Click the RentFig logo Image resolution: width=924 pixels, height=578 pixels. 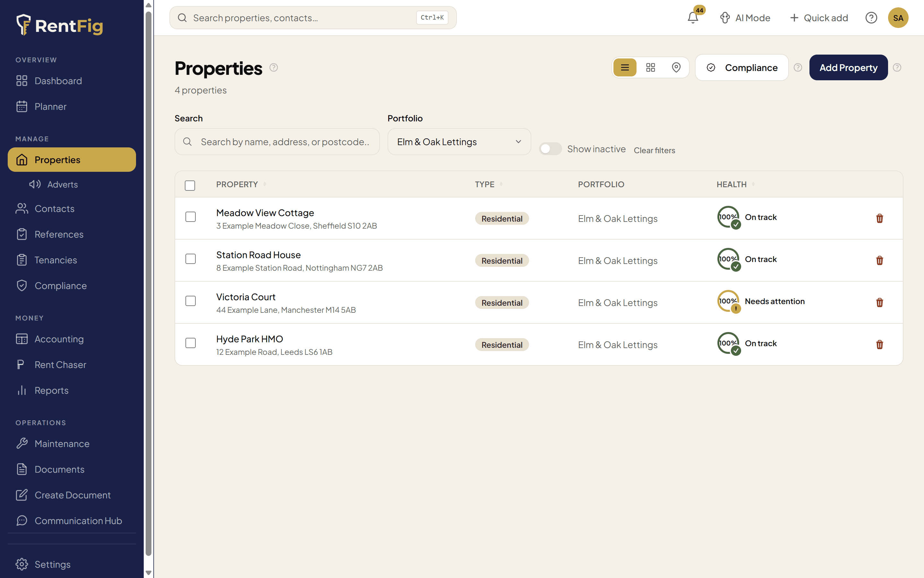click(60, 25)
